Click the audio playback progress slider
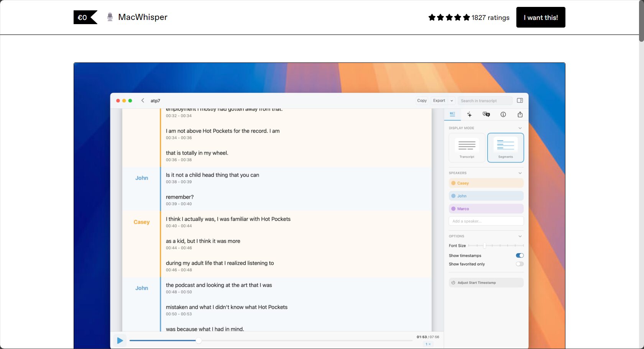644x349 pixels. pos(271,340)
